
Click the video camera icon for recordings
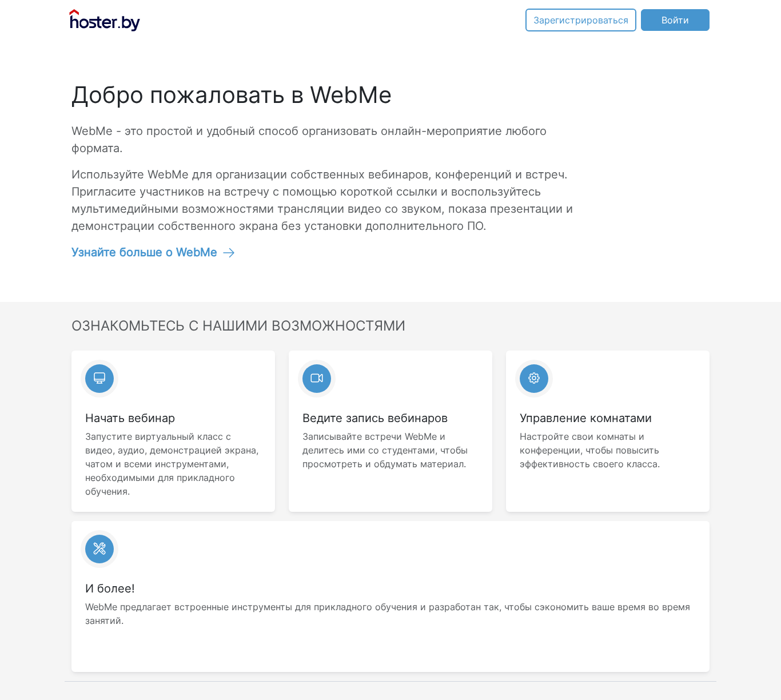click(x=317, y=378)
